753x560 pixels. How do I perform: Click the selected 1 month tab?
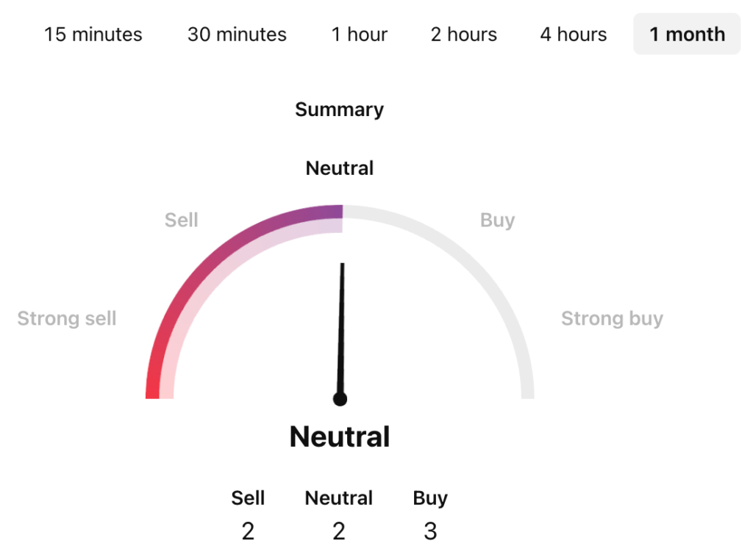pyautogui.click(x=687, y=34)
